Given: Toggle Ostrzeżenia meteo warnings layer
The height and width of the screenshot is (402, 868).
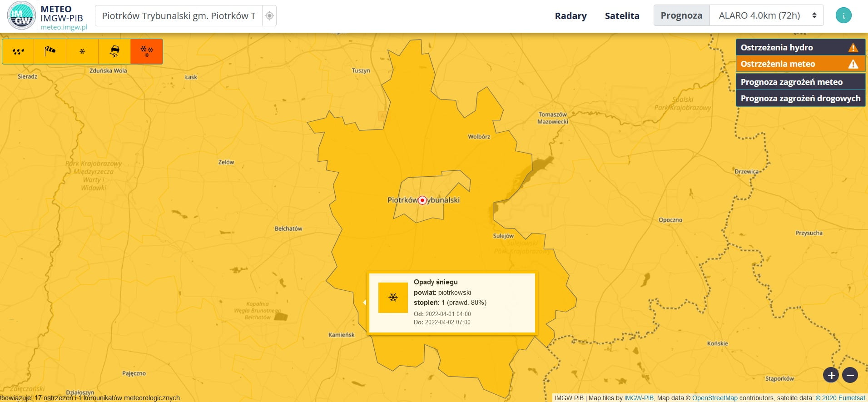Looking at the screenshot, I should coord(800,64).
